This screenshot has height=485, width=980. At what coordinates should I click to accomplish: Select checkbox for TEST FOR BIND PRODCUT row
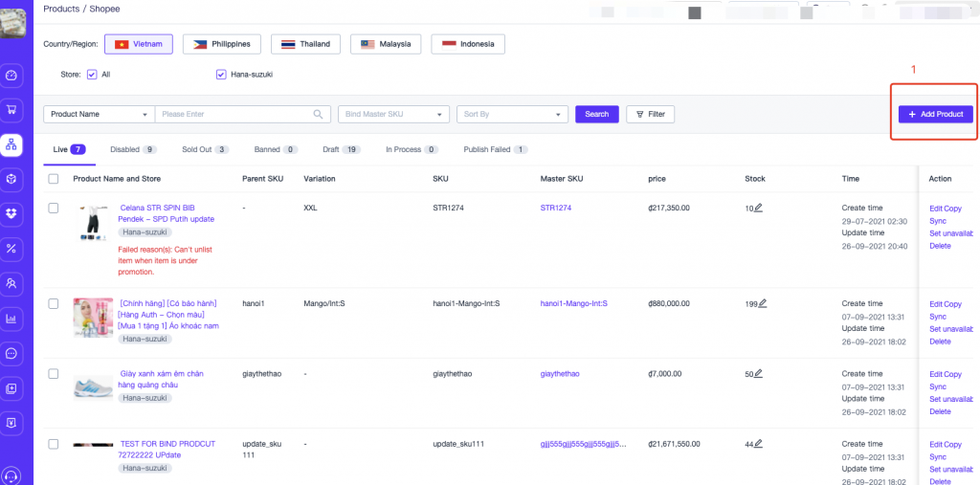point(54,444)
